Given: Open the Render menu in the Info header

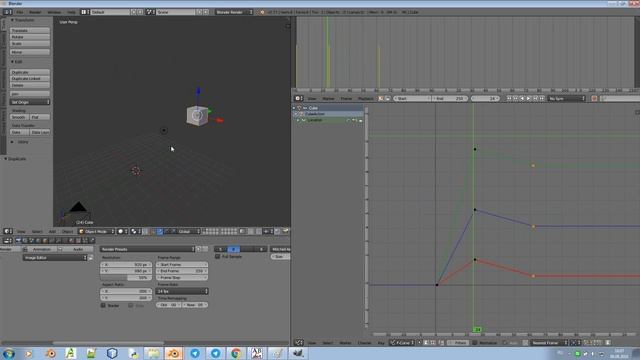Looking at the screenshot, I should point(35,12).
